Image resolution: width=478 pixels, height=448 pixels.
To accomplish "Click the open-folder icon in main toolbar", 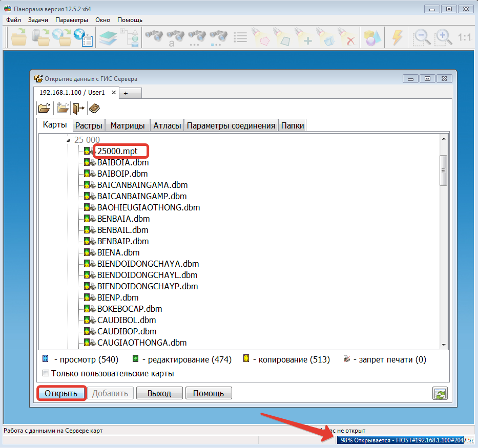I will click(19, 37).
